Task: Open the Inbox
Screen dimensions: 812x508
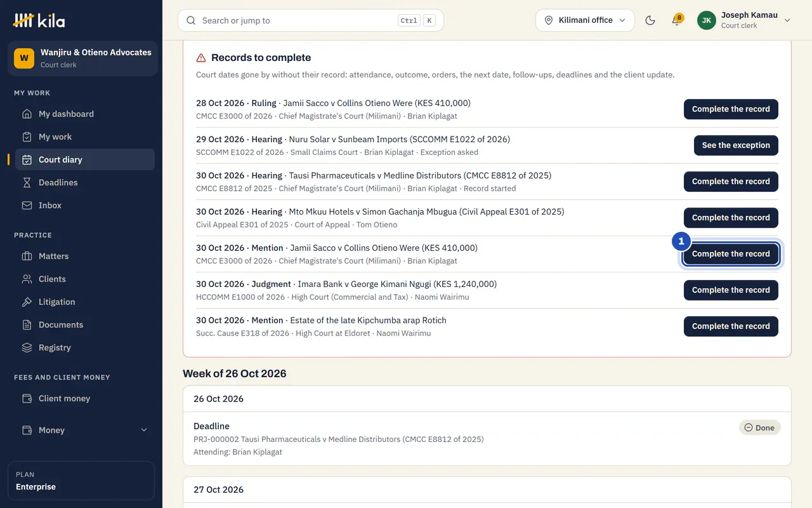Action: (x=85, y=205)
